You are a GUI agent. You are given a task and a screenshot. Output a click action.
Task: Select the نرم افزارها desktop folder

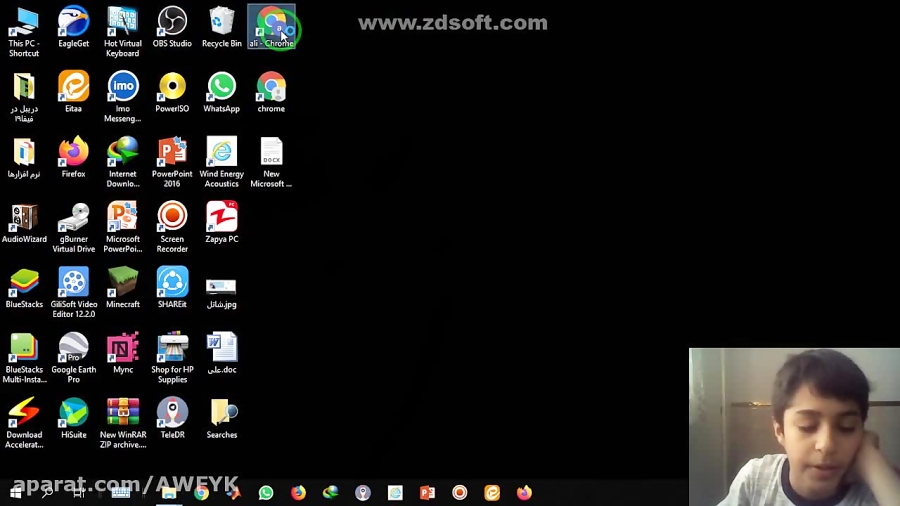pyautogui.click(x=24, y=158)
